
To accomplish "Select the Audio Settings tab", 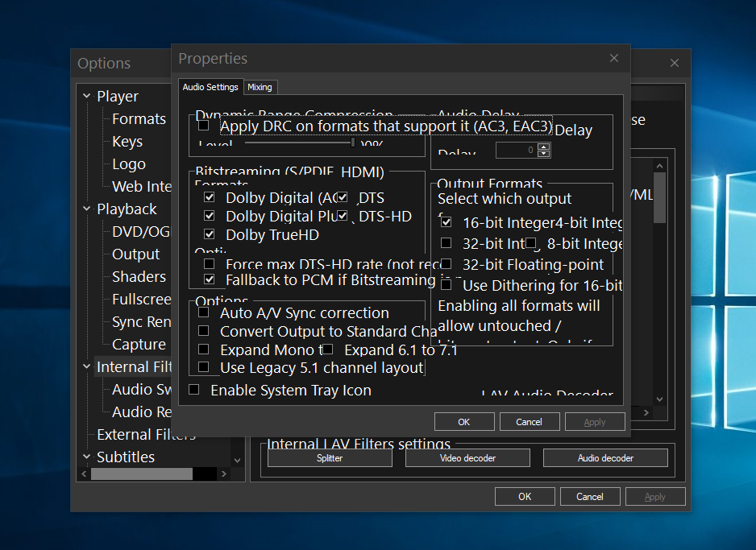I will [210, 87].
